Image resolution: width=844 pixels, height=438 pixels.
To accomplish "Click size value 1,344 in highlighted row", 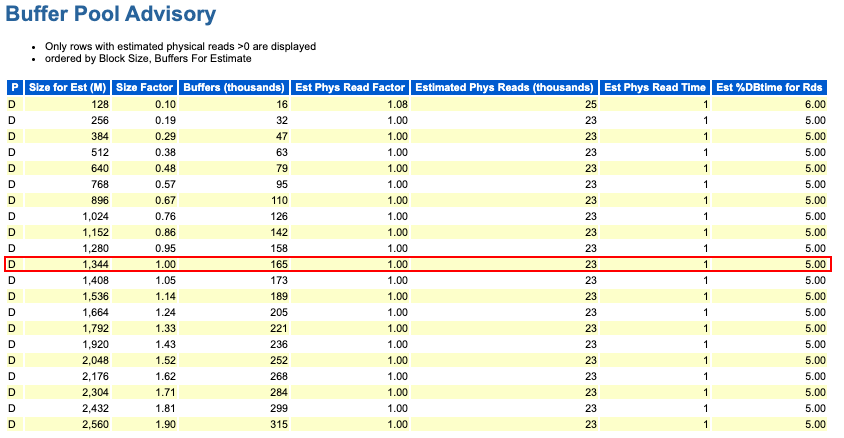I will [x=95, y=264].
